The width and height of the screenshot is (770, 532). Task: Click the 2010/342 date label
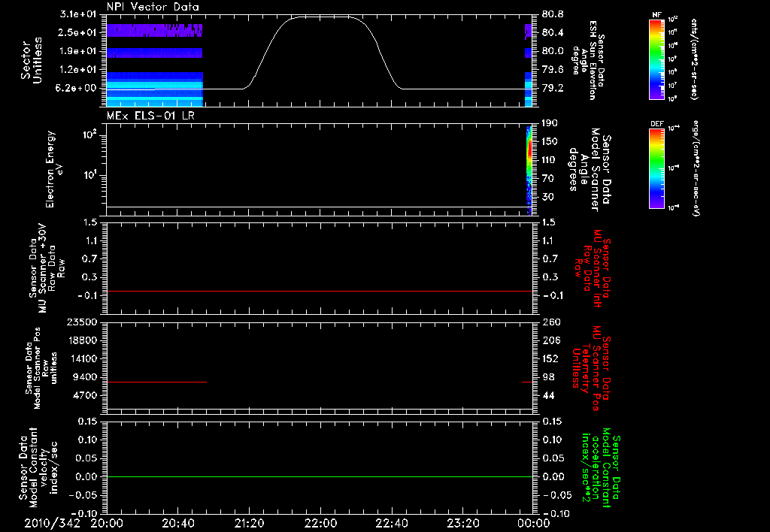click(53, 523)
